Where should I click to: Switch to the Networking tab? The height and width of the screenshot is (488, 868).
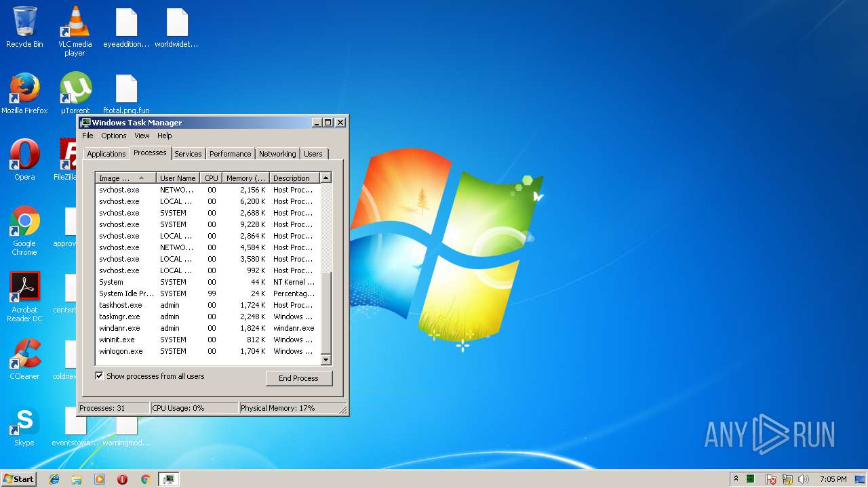277,154
